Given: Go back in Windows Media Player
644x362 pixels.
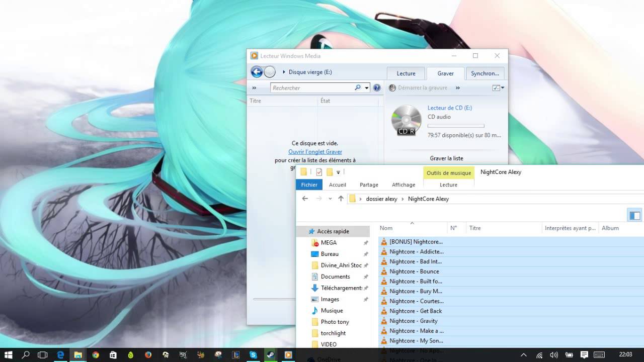Looking at the screenshot, I should click(x=257, y=72).
